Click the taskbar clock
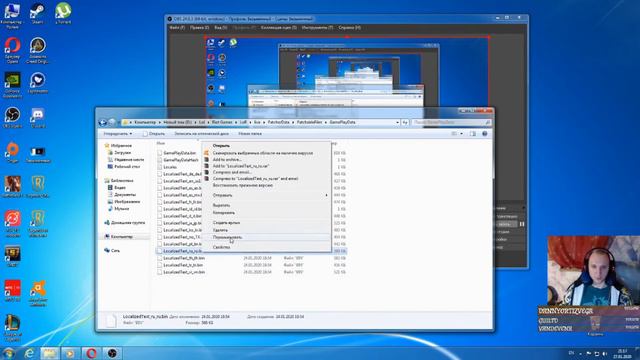Screen dimensions: 640x360 tap(622, 353)
